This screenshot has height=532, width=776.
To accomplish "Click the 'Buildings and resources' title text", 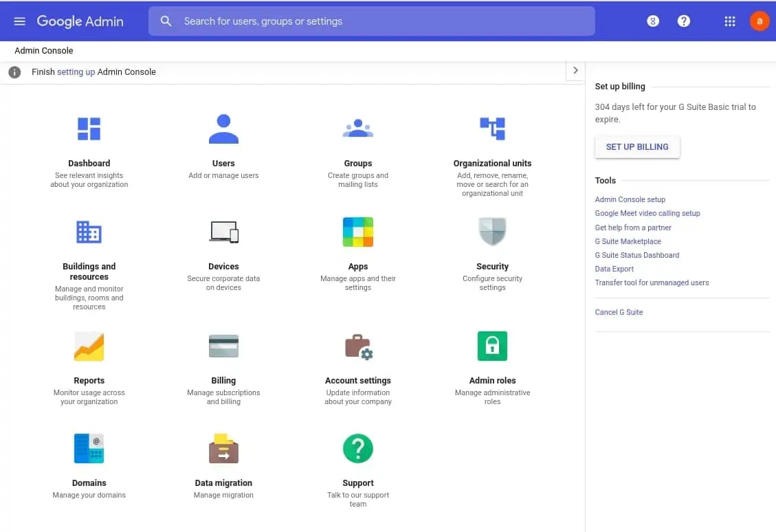I will pos(89,271).
